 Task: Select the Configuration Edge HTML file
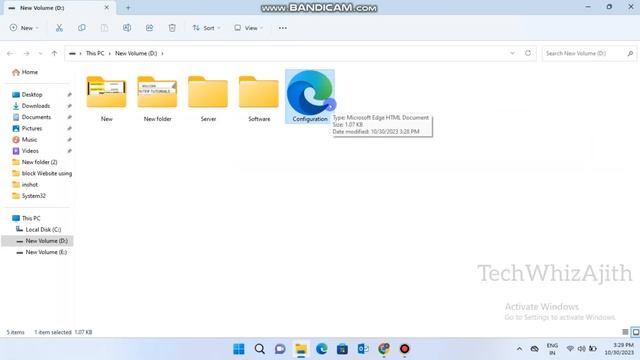point(310,97)
